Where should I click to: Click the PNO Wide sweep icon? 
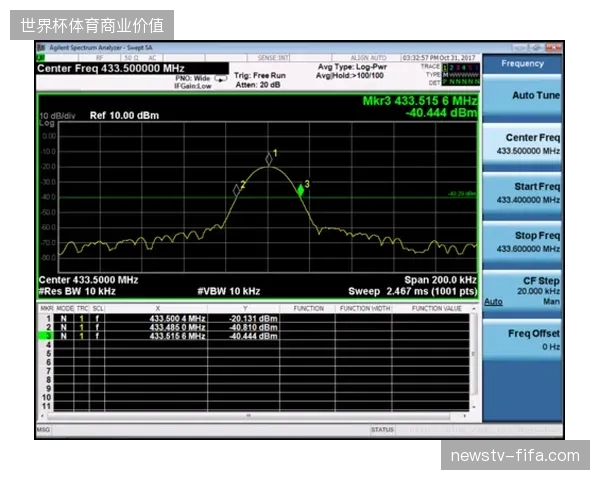point(221,78)
